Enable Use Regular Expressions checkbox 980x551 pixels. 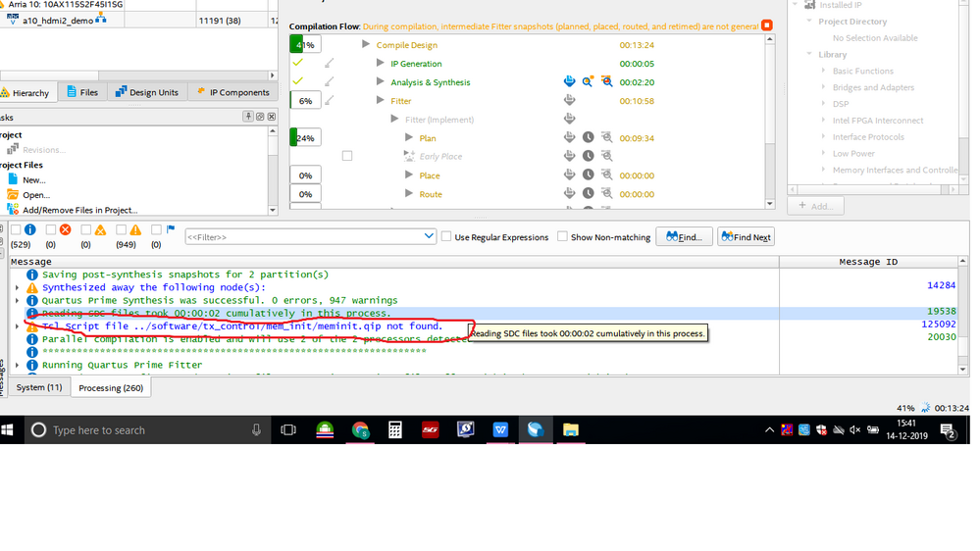click(x=446, y=236)
